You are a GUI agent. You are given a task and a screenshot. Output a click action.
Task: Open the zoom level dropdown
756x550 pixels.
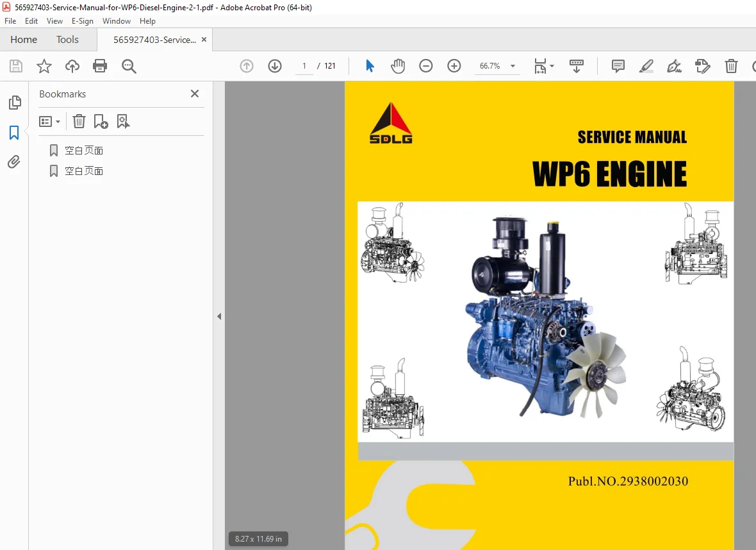[513, 66]
